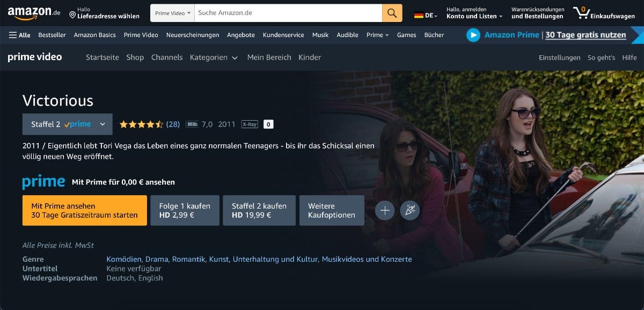Click Folge 1 kaufen HD button
Viewport: 644px width, 310px height.
click(185, 210)
